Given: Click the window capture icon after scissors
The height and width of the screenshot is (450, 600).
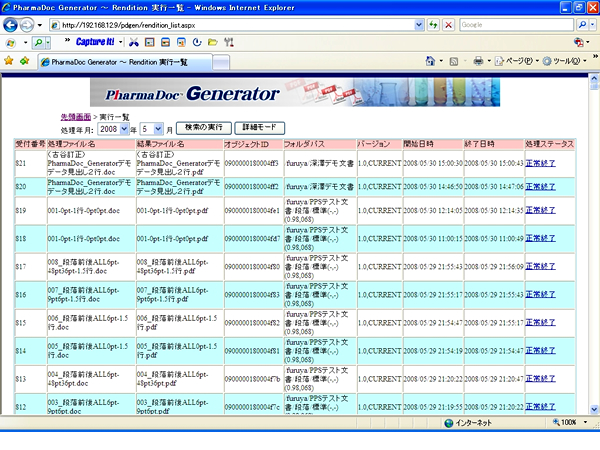Looking at the screenshot, I should [149, 42].
